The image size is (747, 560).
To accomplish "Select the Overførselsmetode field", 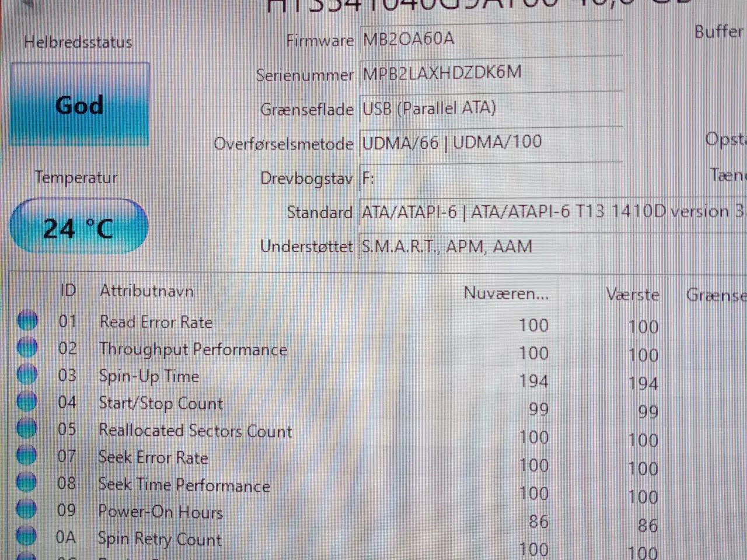I will click(490, 143).
